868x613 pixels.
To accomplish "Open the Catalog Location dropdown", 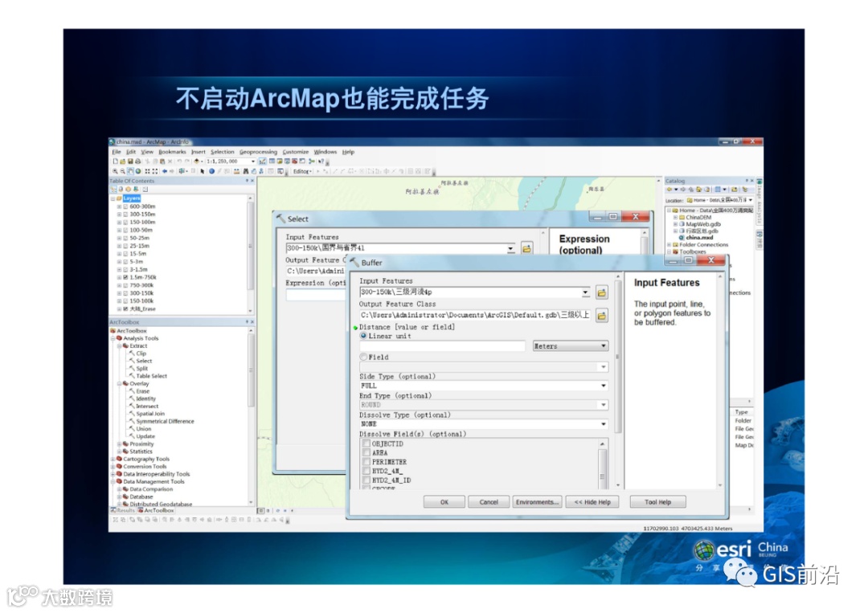I will (x=751, y=200).
